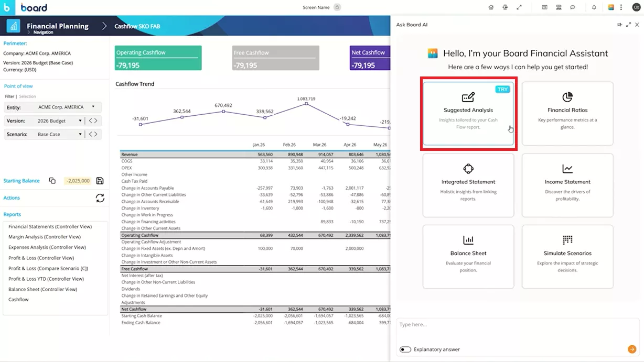Image resolution: width=644 pixels, height=362 pixels.
Task: Open Margin Analysis (Controller View) report
Action: coord(45,237)
